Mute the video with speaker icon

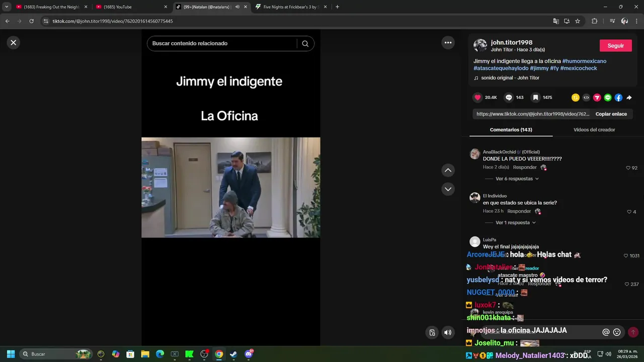(447, 332)
